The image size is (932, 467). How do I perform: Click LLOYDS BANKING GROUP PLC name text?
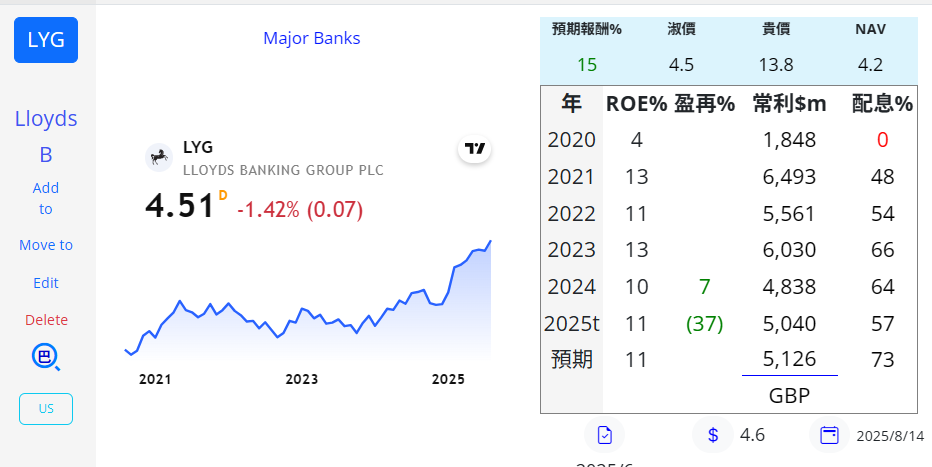click(x=284, y=171)
